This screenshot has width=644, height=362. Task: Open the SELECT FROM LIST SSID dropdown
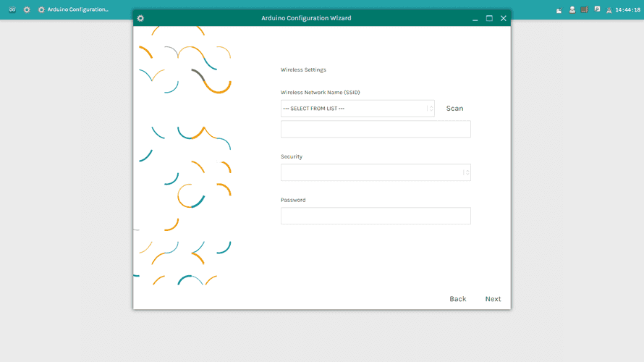click(x=354, y=109)
